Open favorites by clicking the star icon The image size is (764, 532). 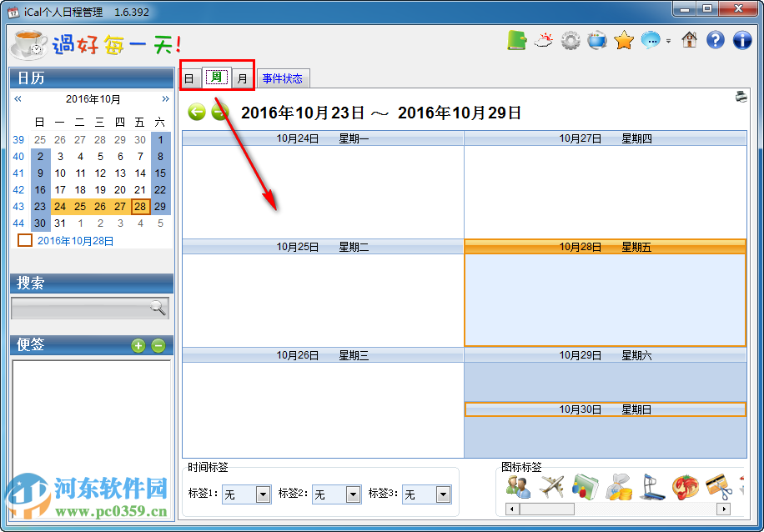[625, 39]
